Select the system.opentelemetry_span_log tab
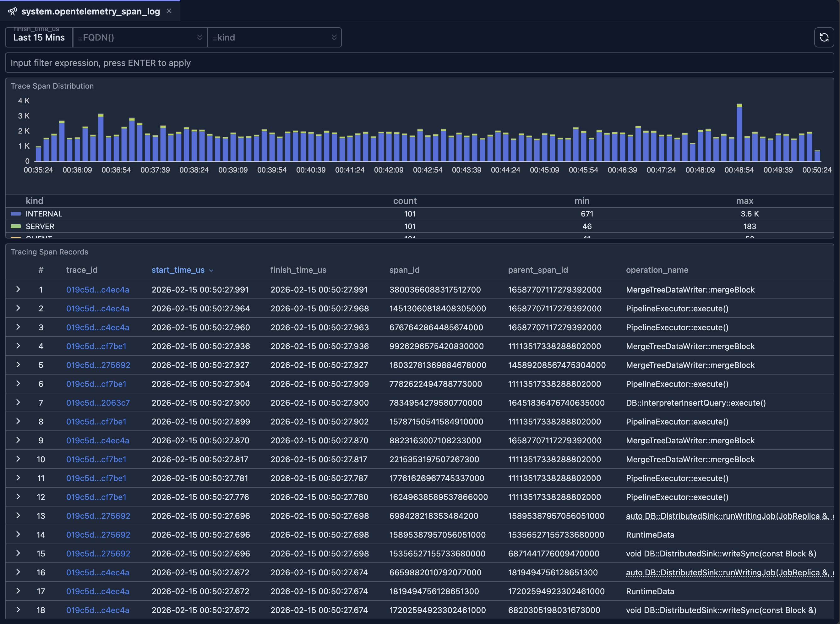Viewport: 840px width, 624px height. [91, 11]
